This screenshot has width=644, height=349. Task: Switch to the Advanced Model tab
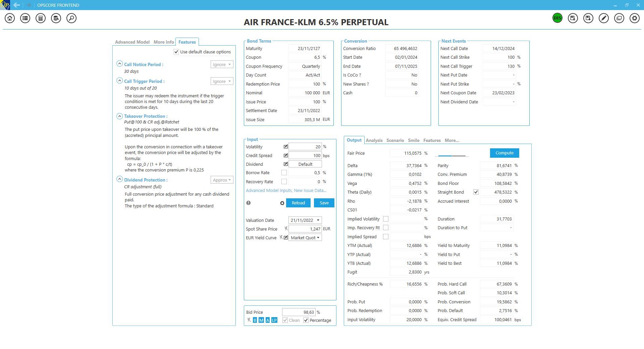point(132,42)
